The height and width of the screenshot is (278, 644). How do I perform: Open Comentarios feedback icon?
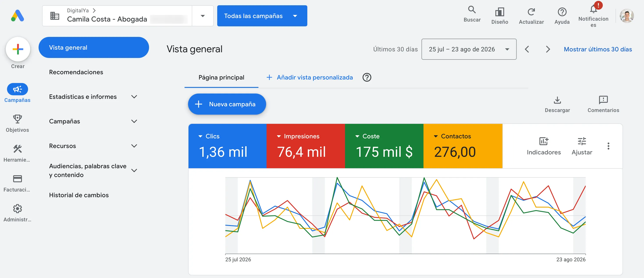point(603,100)
